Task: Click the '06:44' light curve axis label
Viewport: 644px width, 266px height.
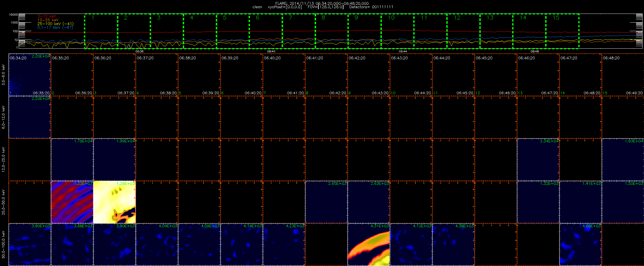Action: [x=403, y=52]
